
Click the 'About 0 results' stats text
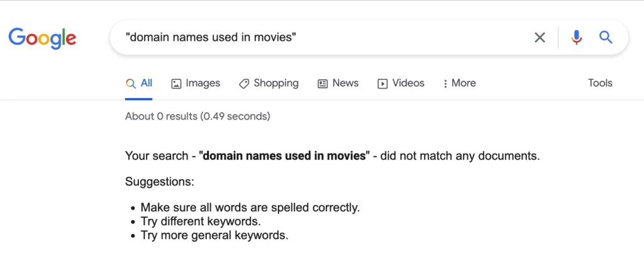click(x=161, y=116)
